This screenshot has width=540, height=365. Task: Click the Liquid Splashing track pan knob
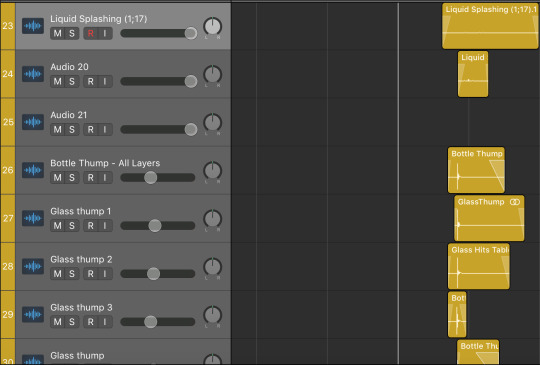pos(212,27)
